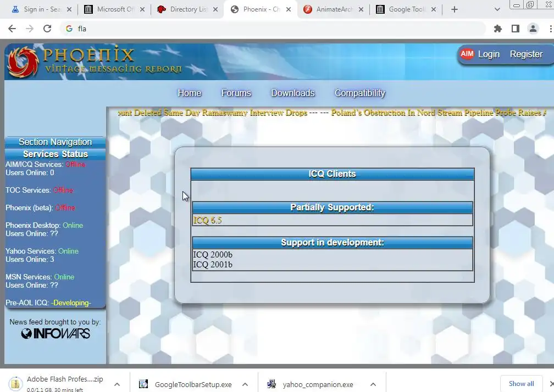The width and height of the screenshot is (554, 392).
Task: Click the Infowars logo
Action: (56, 333)
